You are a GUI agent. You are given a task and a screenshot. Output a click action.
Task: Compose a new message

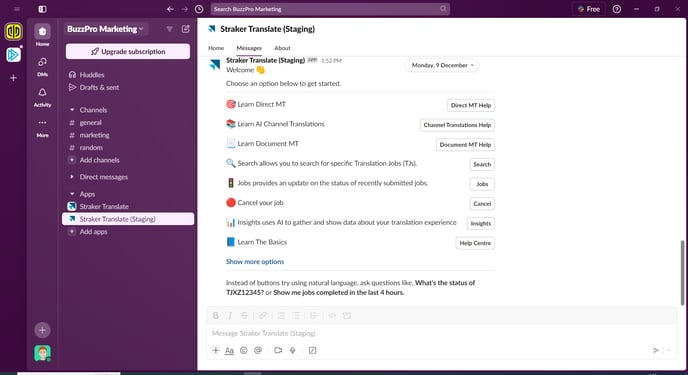click(x=186, y=29)
